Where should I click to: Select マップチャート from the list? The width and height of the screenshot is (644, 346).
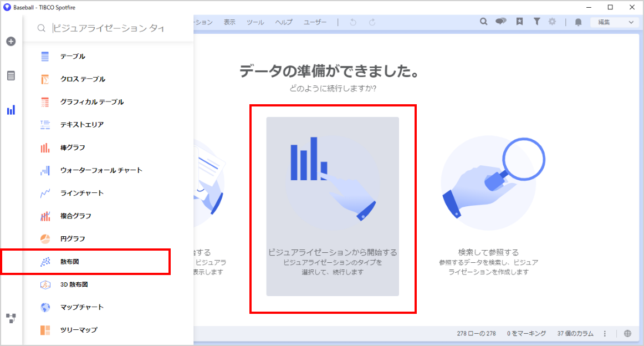pos(82,307)
